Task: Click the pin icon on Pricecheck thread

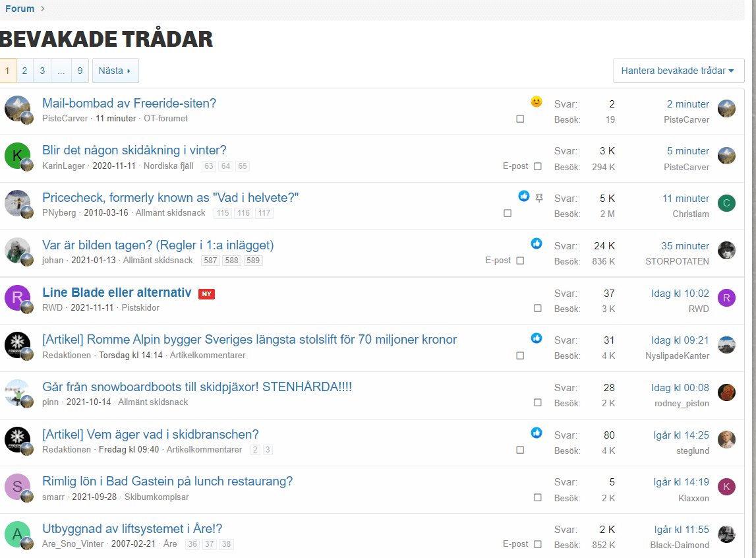Action: click(539, 197)
